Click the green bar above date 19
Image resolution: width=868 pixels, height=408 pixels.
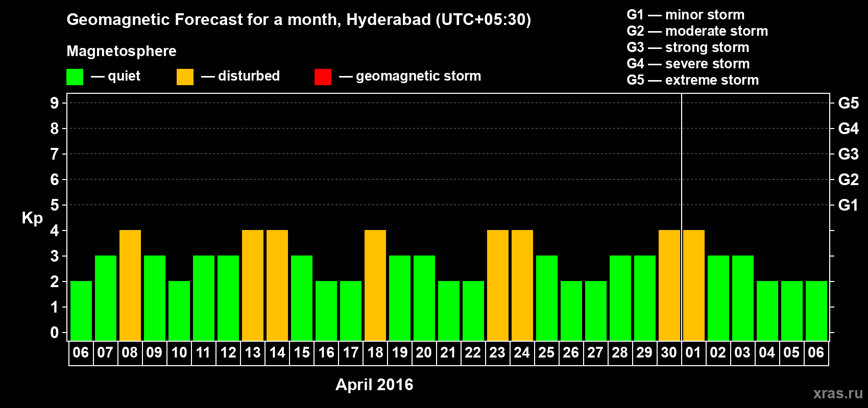400,298
